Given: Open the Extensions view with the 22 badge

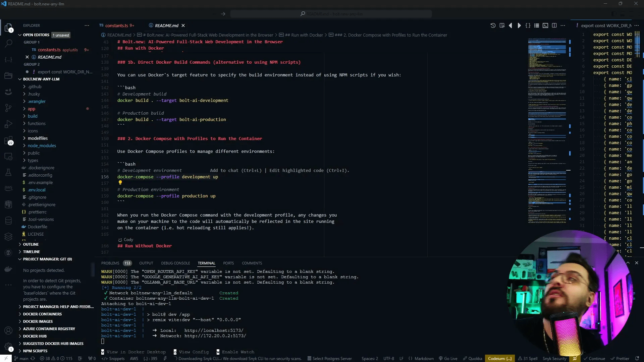Looking at the screenshot, I should pyautogui.click(x=9, y=140).
